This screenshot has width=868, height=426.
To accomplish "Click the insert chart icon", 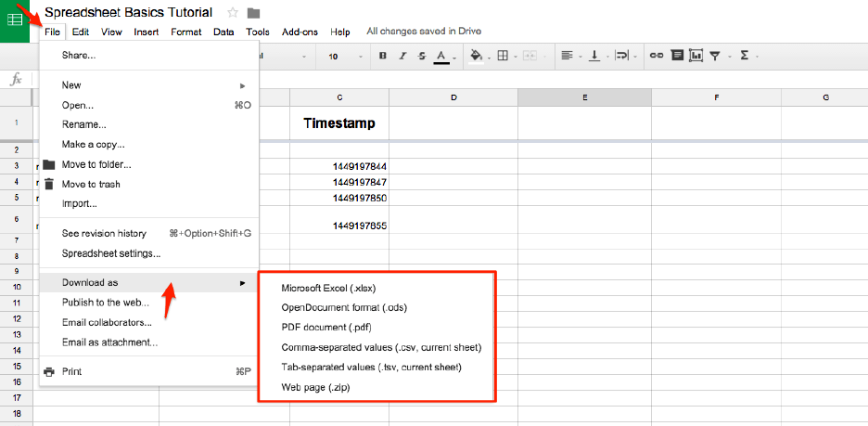I will [696, 56].
